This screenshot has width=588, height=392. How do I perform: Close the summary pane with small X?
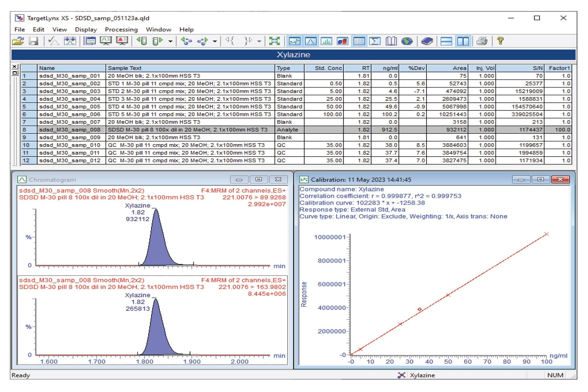[x=15, y=67]
